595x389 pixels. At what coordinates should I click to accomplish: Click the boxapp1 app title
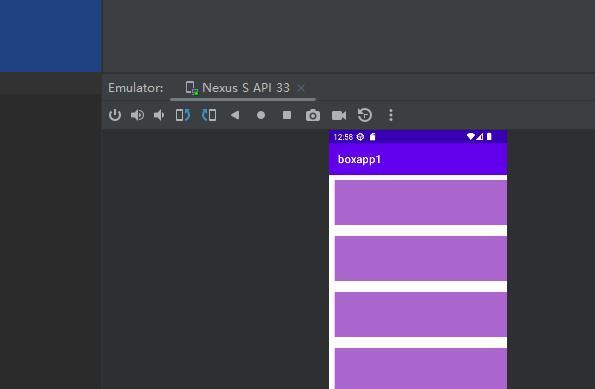tap(359, 159)
